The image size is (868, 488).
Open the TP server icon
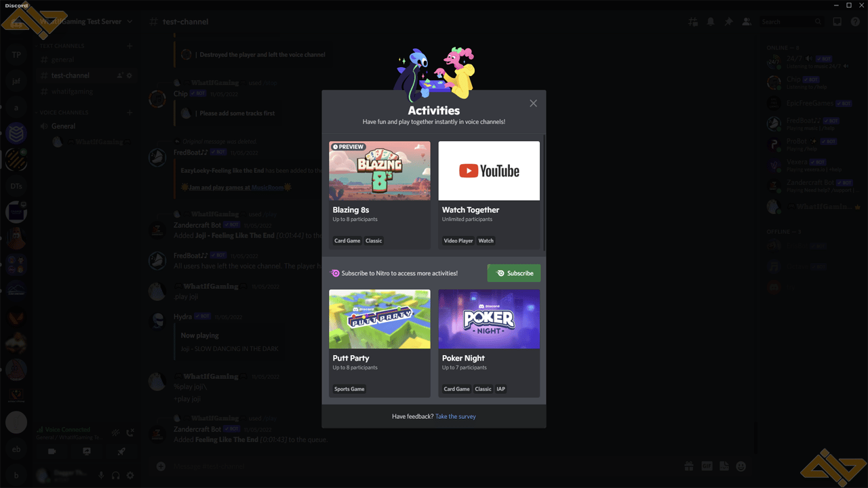(x=16, y=55)
